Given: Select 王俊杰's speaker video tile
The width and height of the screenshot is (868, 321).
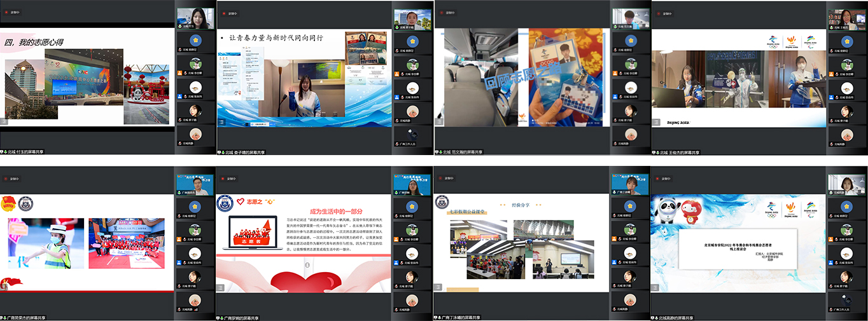Looking at the screenshot, I should click(846, 20).
